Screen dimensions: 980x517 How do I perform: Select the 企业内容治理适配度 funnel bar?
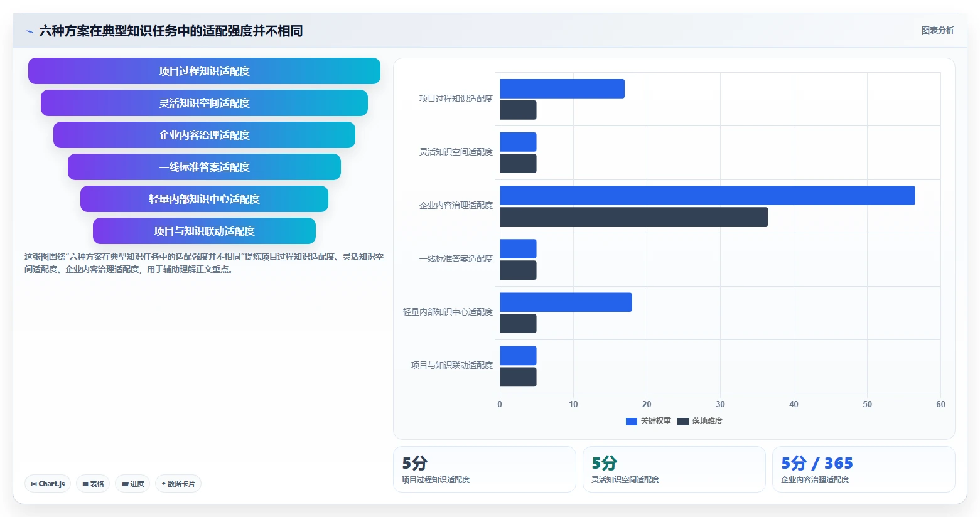[x=204, y=135]
